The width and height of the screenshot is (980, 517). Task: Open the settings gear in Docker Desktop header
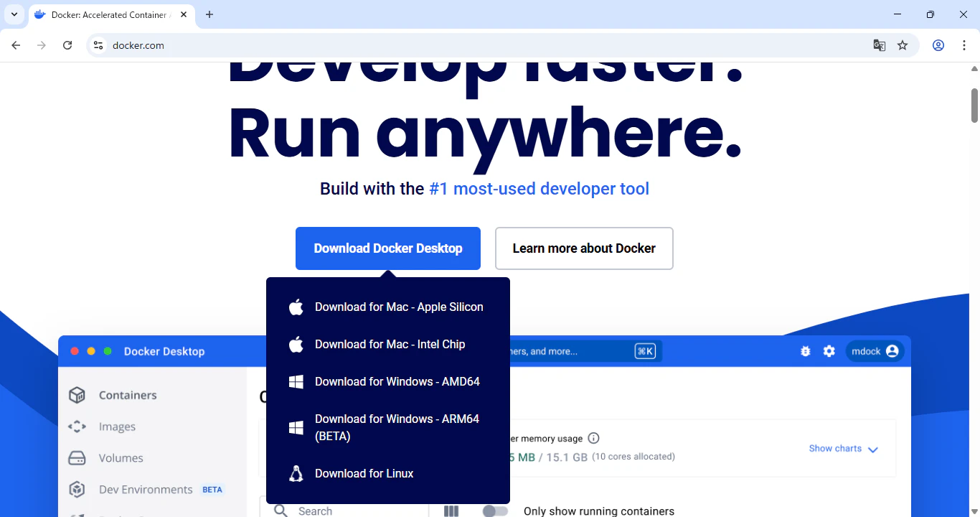pyautogui.click(x=829, y=351)
